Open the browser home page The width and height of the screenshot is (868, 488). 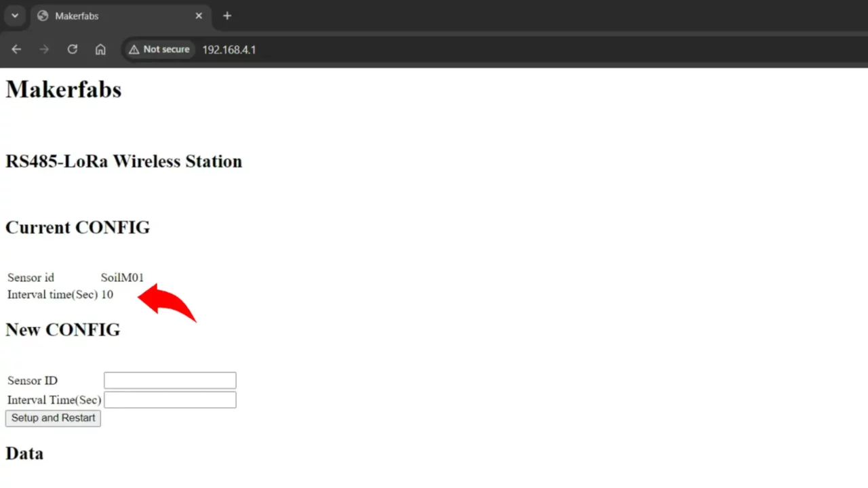pyautogui.click(x=100, y=49)
